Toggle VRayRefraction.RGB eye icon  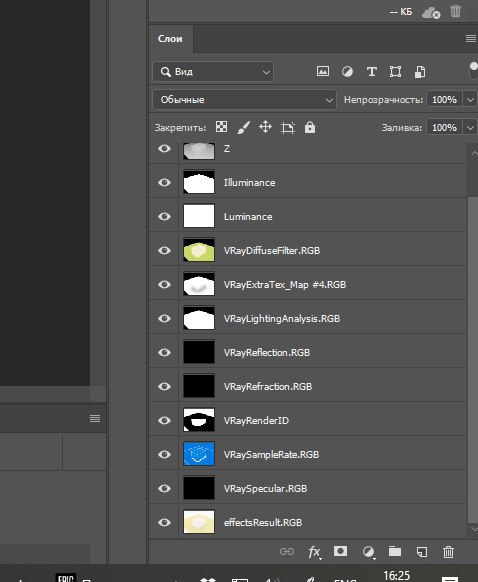coord(164,386)
